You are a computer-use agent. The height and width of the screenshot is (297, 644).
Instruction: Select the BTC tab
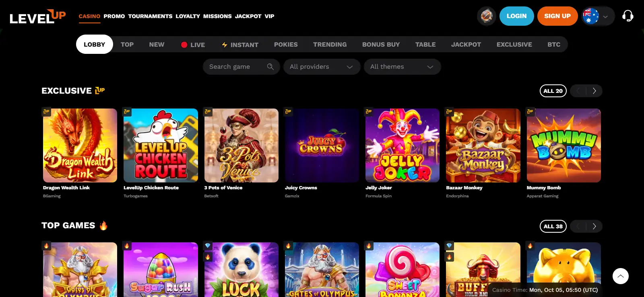click(554, 45)
